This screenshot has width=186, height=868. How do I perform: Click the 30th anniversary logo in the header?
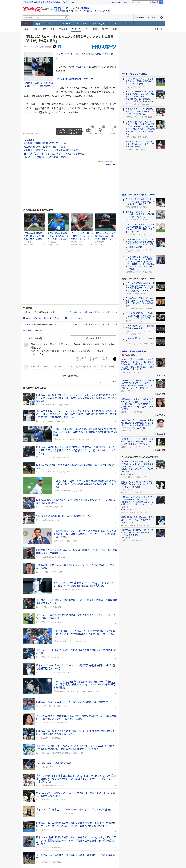click(59, 9)
